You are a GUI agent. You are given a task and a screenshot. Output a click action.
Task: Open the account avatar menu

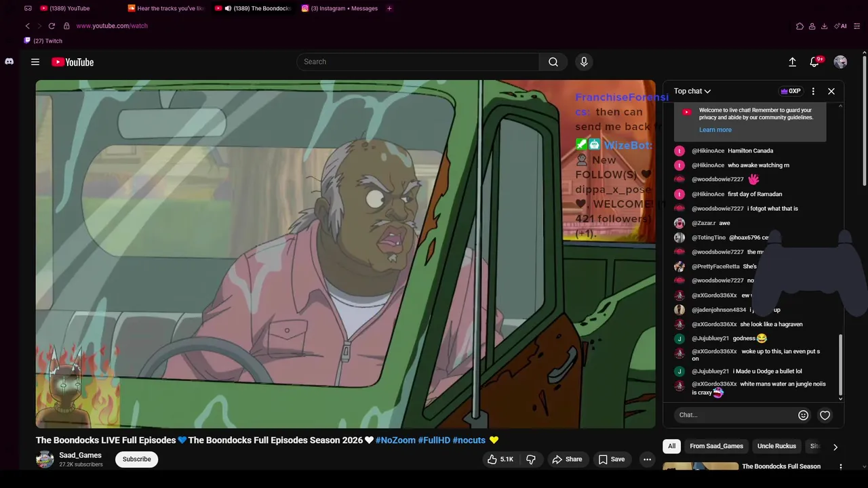point(840,62)
